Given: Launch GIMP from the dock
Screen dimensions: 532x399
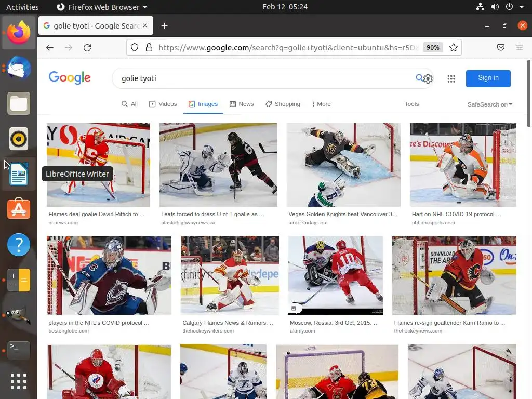Looking at the screenshot, I should pyautogui.click(x=19, y=315).
